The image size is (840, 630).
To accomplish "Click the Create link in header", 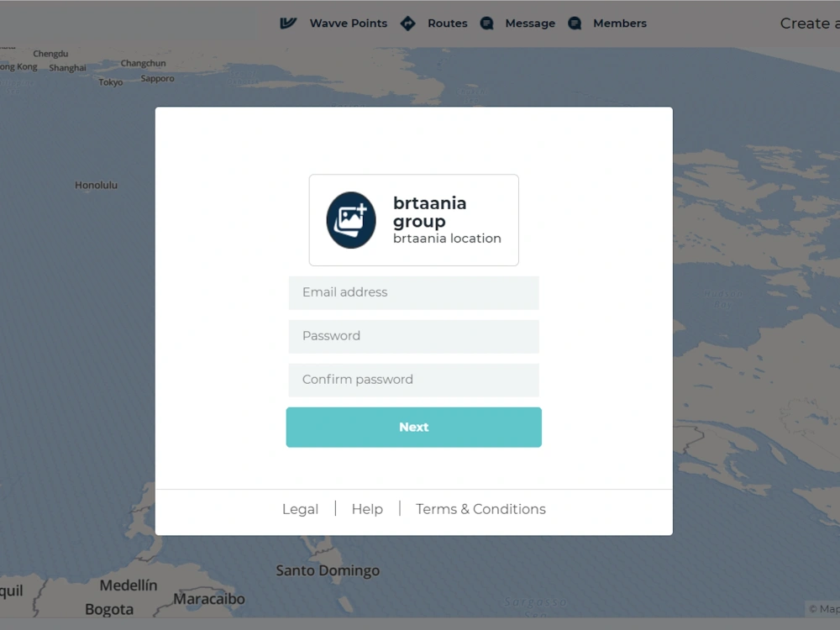I will coord(810,23).
